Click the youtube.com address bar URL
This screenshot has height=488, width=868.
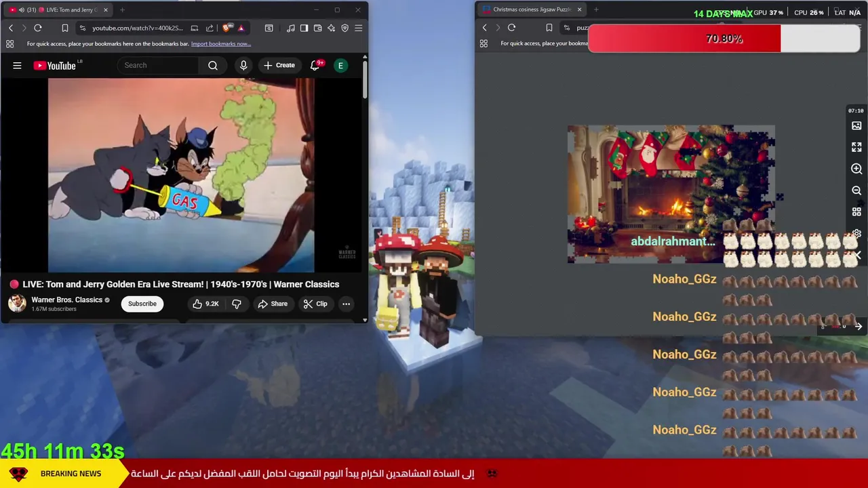click(x=138, y=28)
